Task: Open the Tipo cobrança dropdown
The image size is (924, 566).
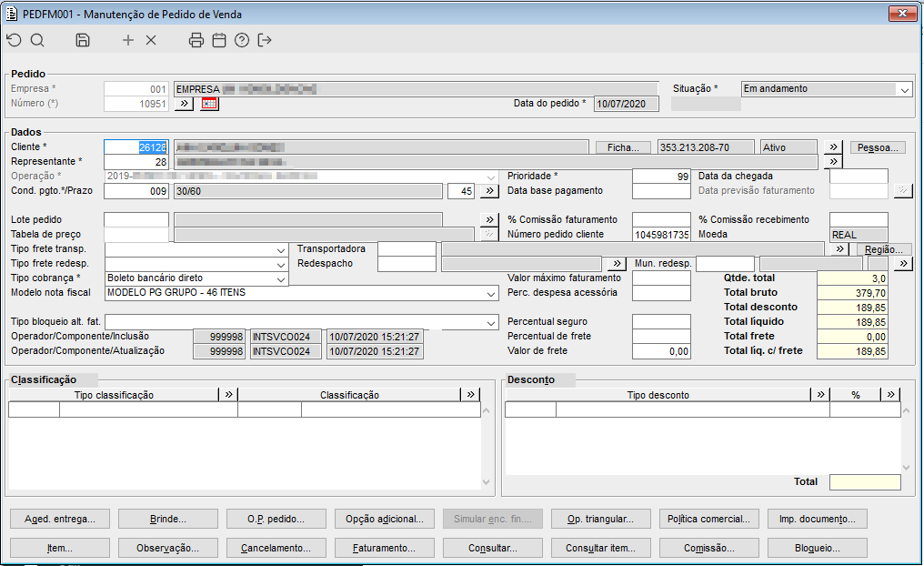Action: [279, 278]
